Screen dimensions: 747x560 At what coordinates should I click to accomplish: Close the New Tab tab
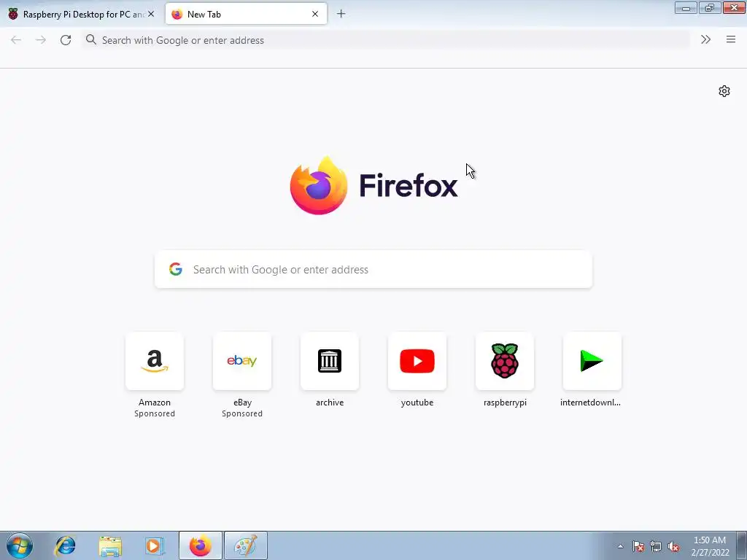pos(315,14)
